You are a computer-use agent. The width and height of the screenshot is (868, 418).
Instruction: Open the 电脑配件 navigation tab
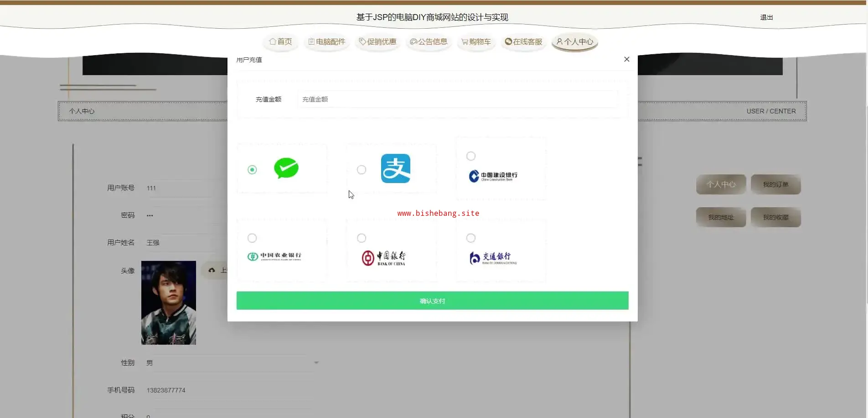pyautogui.click(x=327, y=42)
